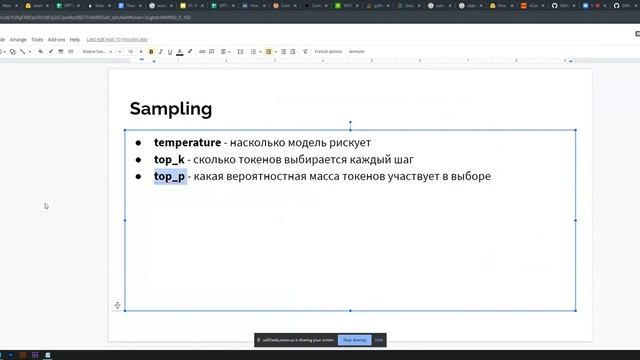Increase the font size

pos(141,52)
